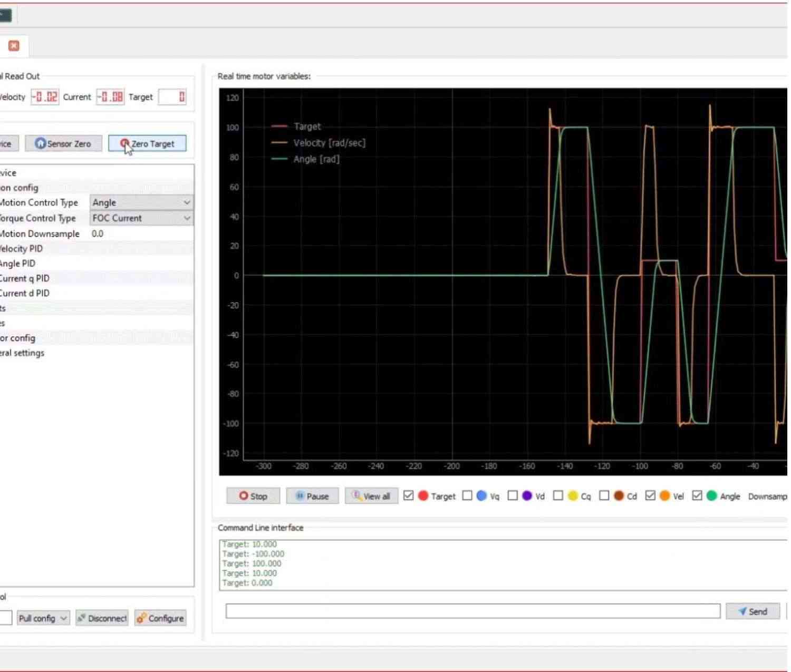This screenshot has width=791, height=672.
Task: Click the 'Target: -100.000' log line
Action: 253,554
